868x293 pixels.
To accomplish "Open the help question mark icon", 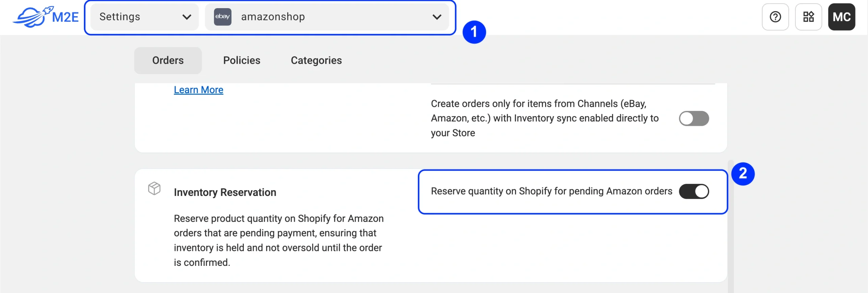I will (775, 17).
